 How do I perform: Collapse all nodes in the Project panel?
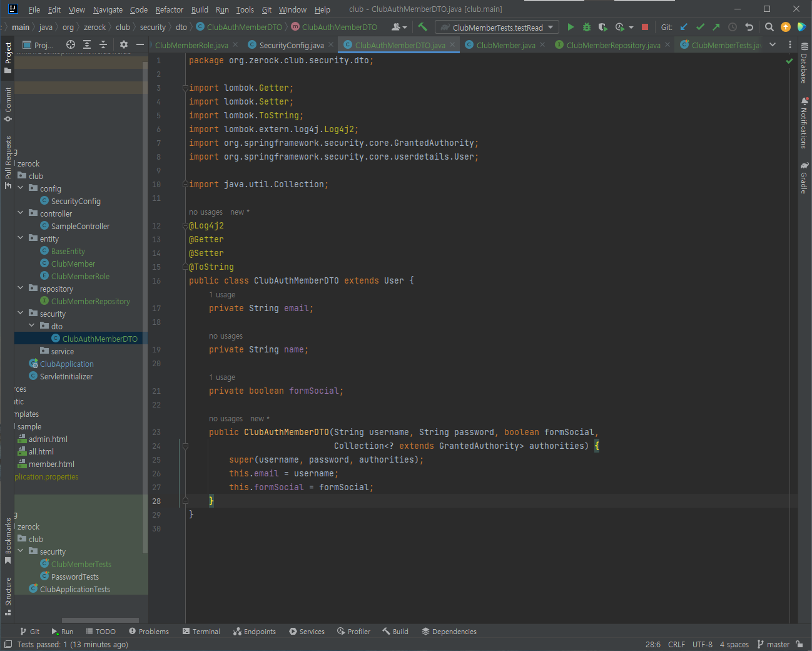(103, 44)
